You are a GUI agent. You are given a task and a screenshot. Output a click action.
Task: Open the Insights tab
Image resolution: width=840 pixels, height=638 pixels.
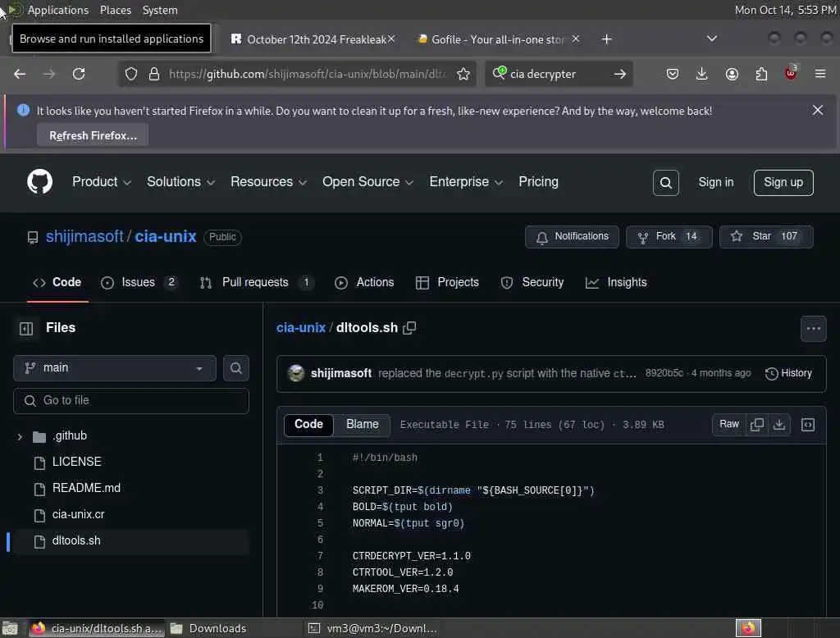[x=616, y=282]
